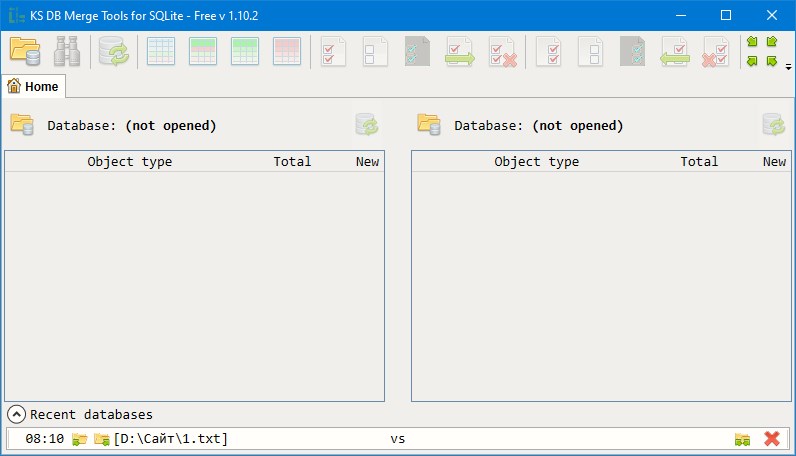Switch to the Home tab

click(x=34, y=86)
